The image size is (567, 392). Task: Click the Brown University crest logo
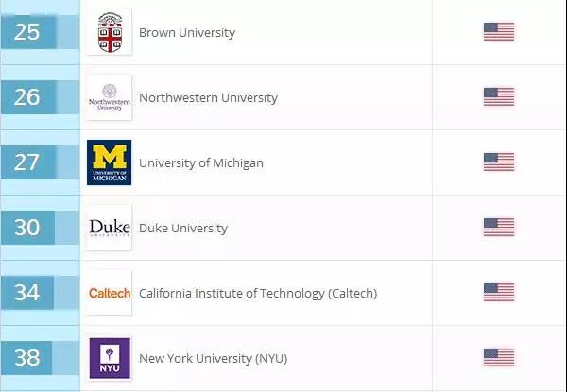pos(110,32)
